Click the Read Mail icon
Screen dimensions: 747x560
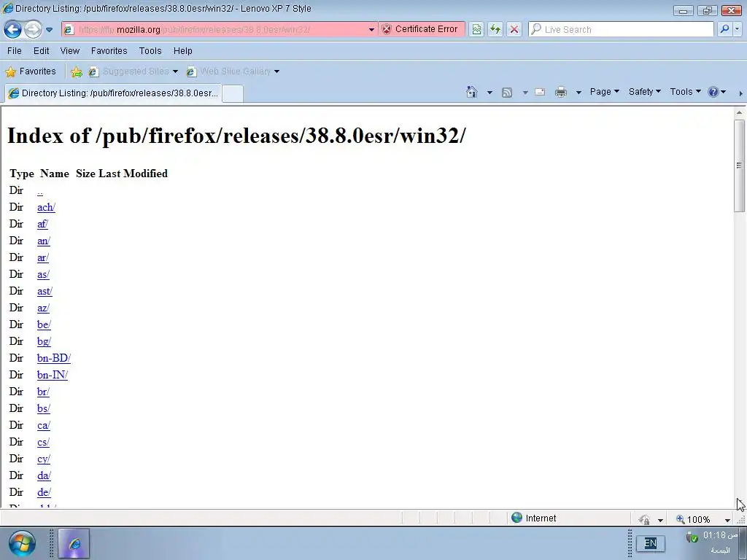click(540, 92)
